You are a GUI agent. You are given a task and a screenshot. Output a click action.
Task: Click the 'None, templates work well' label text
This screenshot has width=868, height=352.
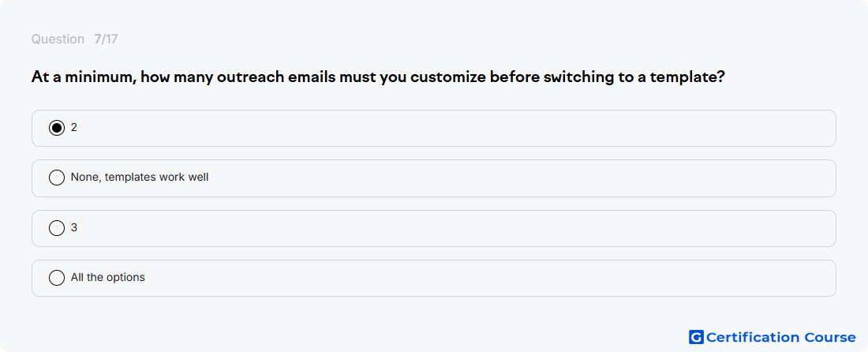(x=140, y=178)
